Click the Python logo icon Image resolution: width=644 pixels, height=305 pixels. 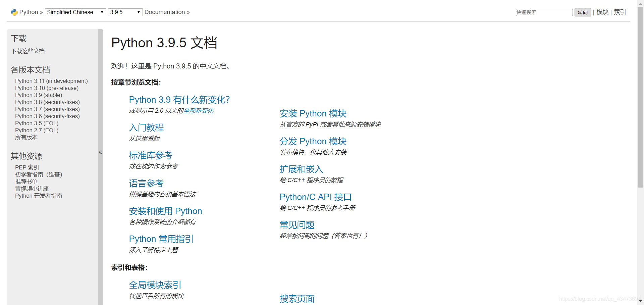[x=14, y=12]
